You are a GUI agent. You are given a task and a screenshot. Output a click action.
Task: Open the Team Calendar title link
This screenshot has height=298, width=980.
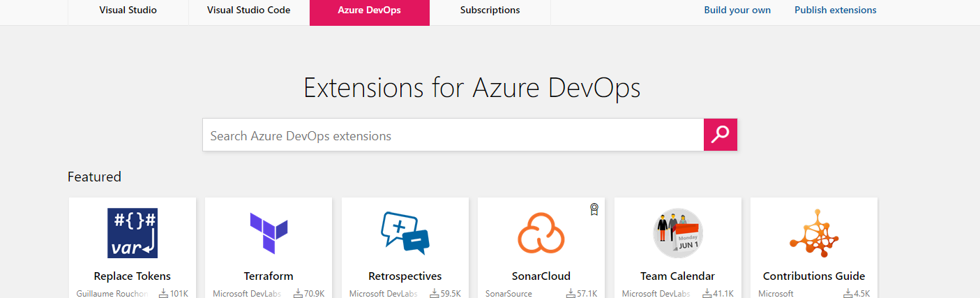(678, 276)
